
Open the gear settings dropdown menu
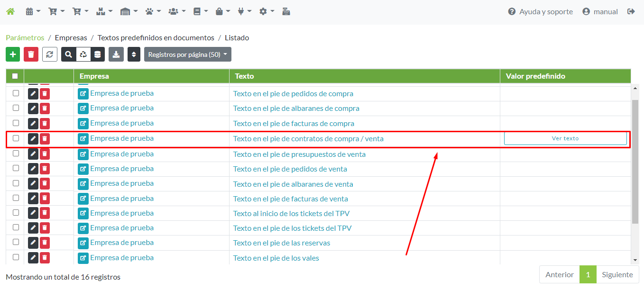tap(267, 11)
